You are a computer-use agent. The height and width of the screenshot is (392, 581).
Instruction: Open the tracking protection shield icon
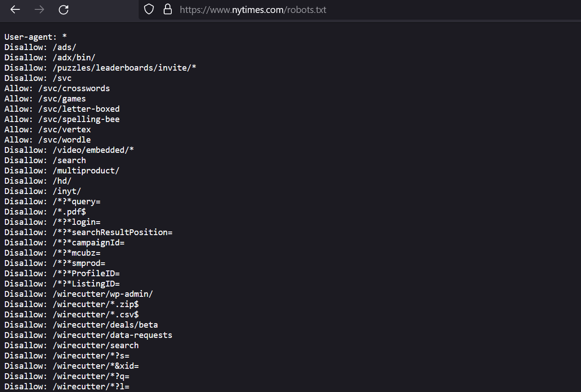coord(149,9)
